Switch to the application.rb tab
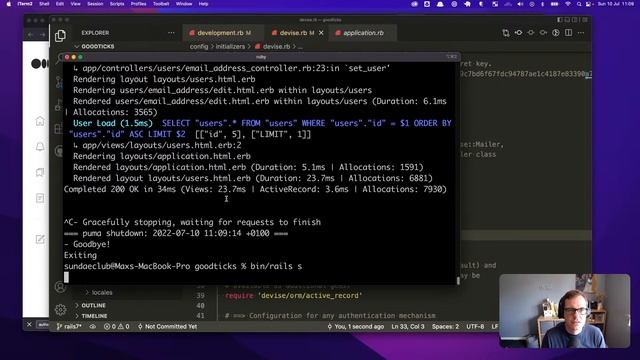 (x=363, y=33)
